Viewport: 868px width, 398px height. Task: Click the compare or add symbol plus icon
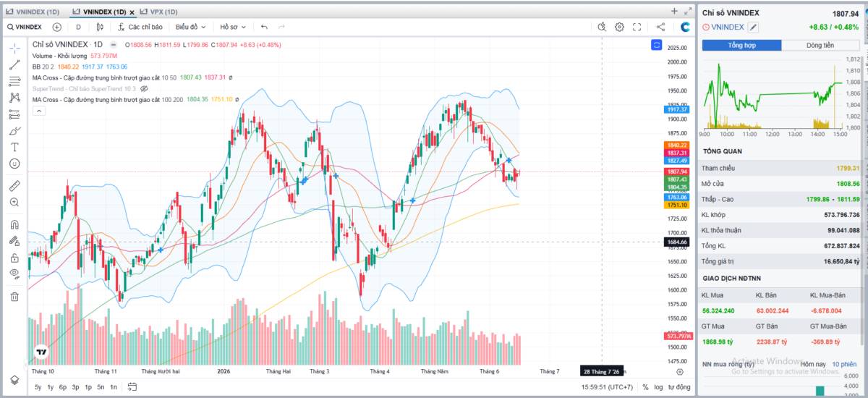56,27
